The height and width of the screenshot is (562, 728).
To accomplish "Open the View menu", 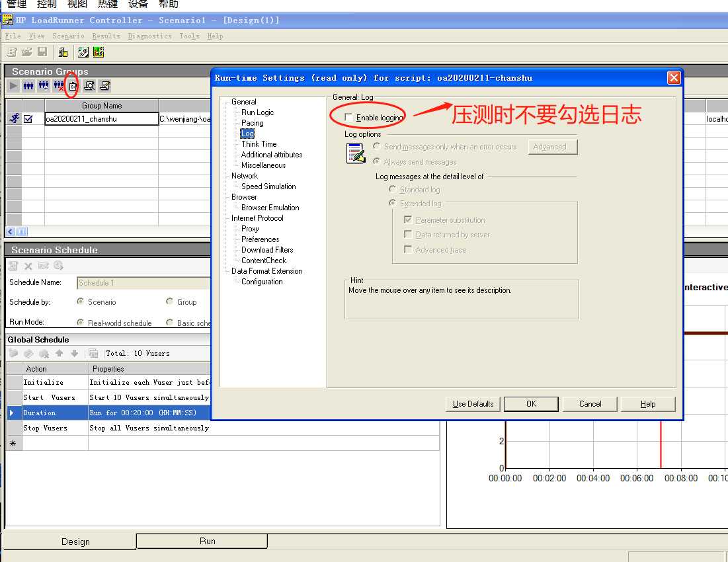I will pos(36,36).
